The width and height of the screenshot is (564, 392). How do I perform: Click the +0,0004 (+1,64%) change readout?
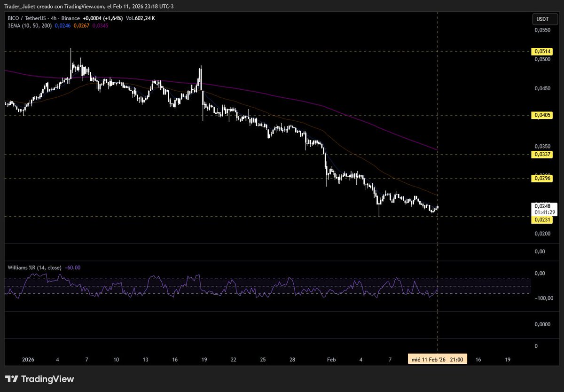click(103, 18)
